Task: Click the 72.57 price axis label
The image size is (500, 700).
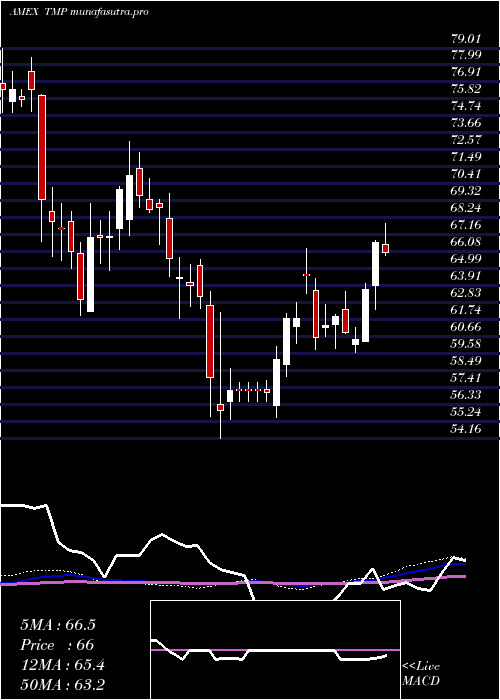Action: 466,140
